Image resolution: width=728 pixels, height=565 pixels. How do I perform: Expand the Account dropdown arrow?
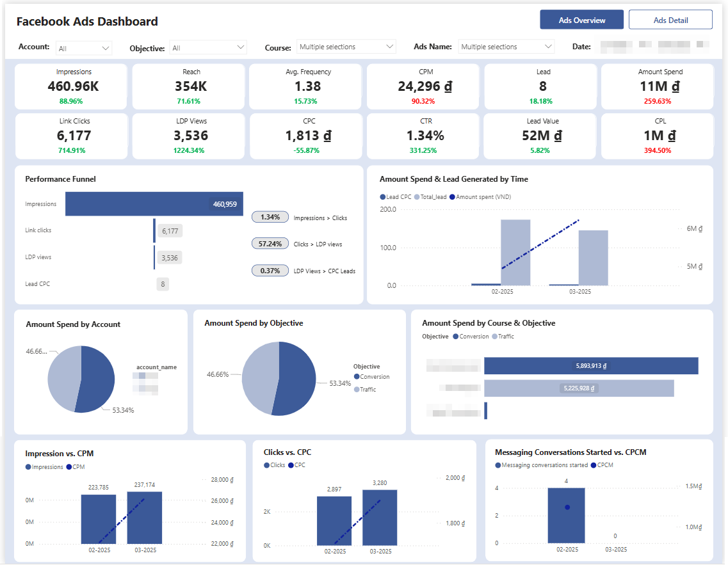pos(106,48)
